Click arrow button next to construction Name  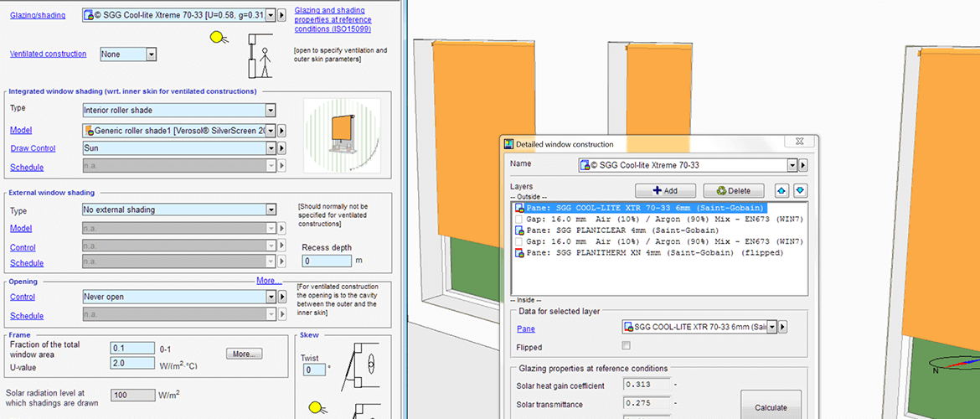pos(803,165)
